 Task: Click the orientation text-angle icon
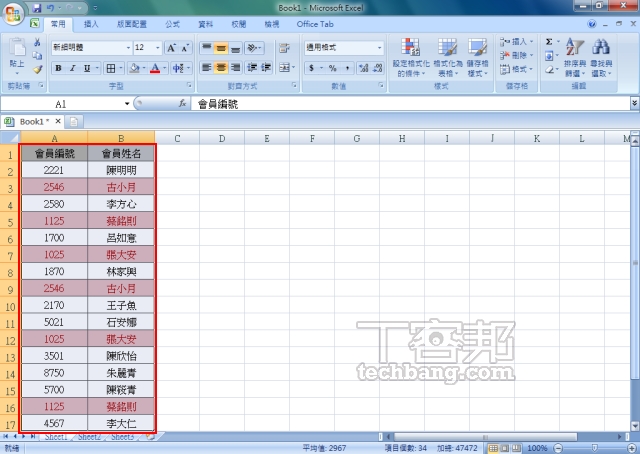point(254,48)
